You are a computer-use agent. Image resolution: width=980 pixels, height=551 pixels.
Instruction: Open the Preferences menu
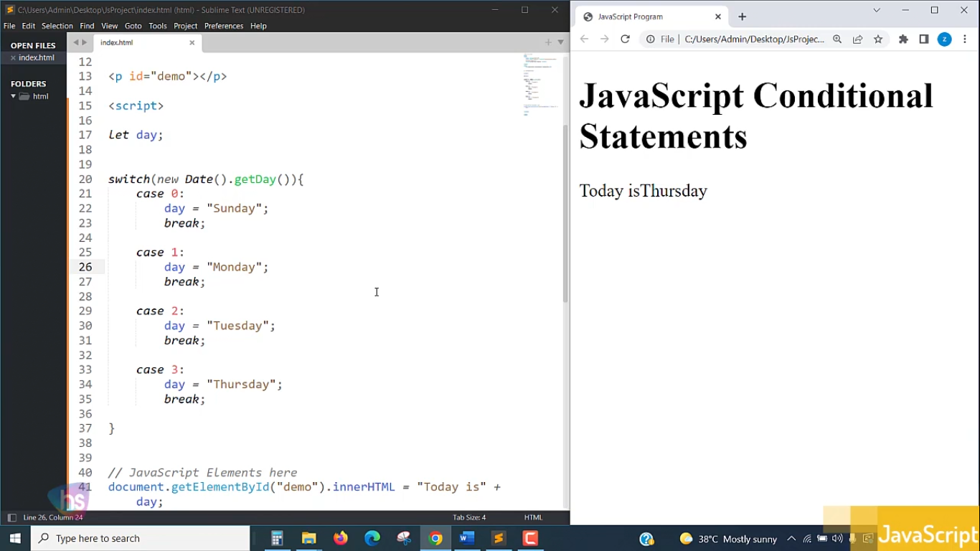pos(223,26)
